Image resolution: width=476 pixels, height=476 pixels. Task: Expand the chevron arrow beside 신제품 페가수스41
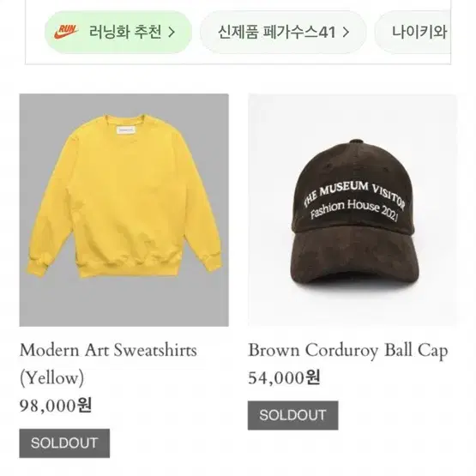pos(346,33)
